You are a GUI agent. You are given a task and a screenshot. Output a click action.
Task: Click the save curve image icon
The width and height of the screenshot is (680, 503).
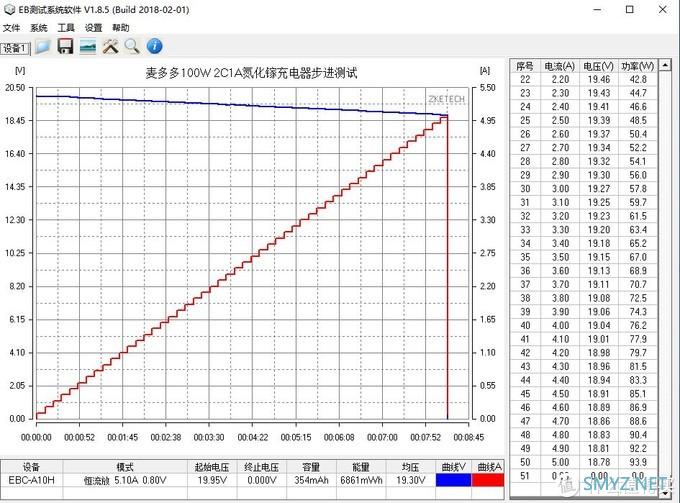pos(88,46)
